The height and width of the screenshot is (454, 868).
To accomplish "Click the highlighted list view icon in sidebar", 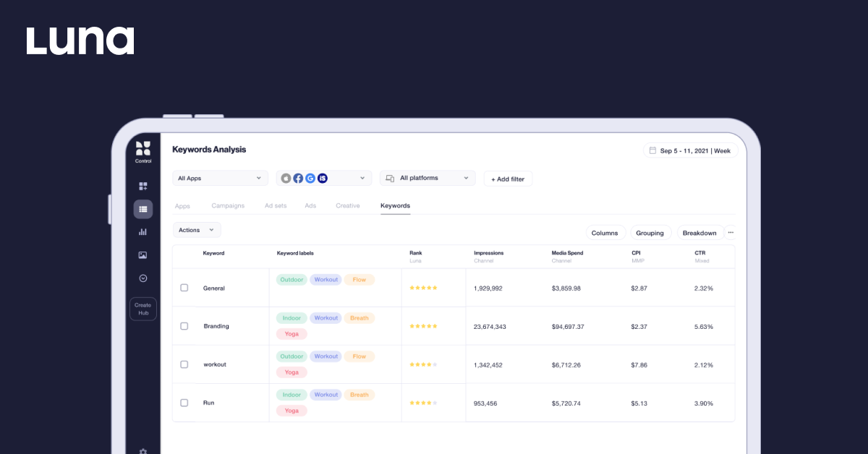I will click(142, 209).
